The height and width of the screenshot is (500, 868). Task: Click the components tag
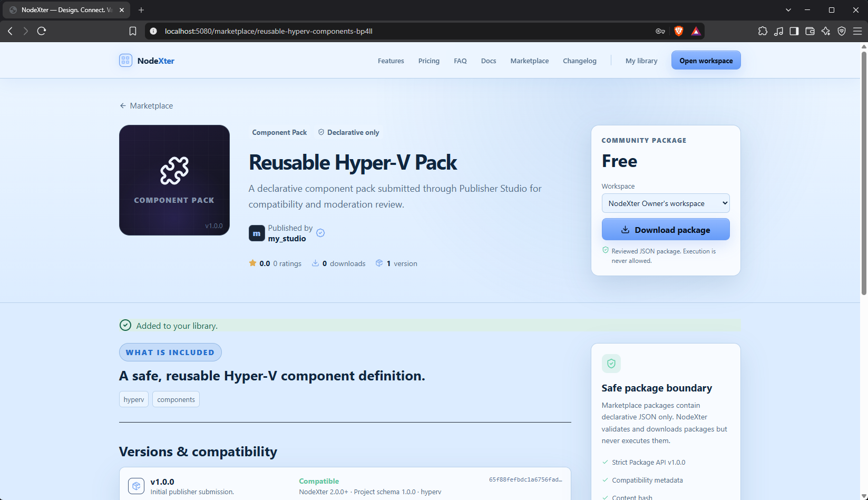176,399
